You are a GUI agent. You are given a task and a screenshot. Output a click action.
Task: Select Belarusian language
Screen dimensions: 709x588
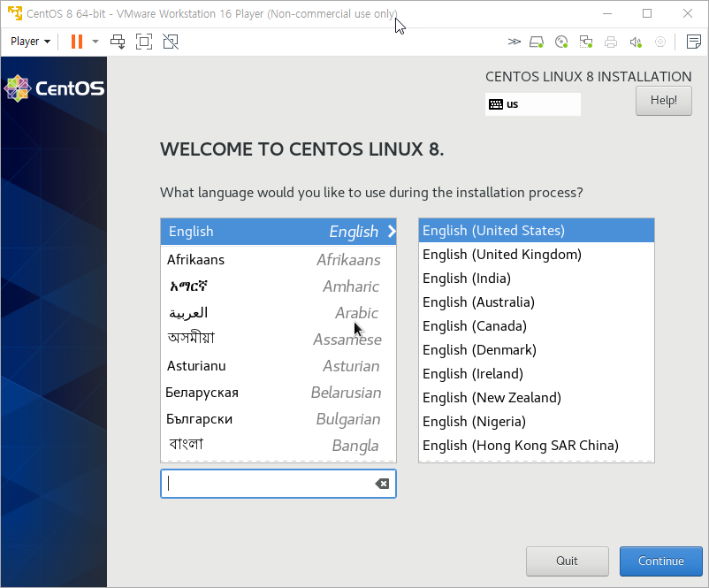(278, 393)
